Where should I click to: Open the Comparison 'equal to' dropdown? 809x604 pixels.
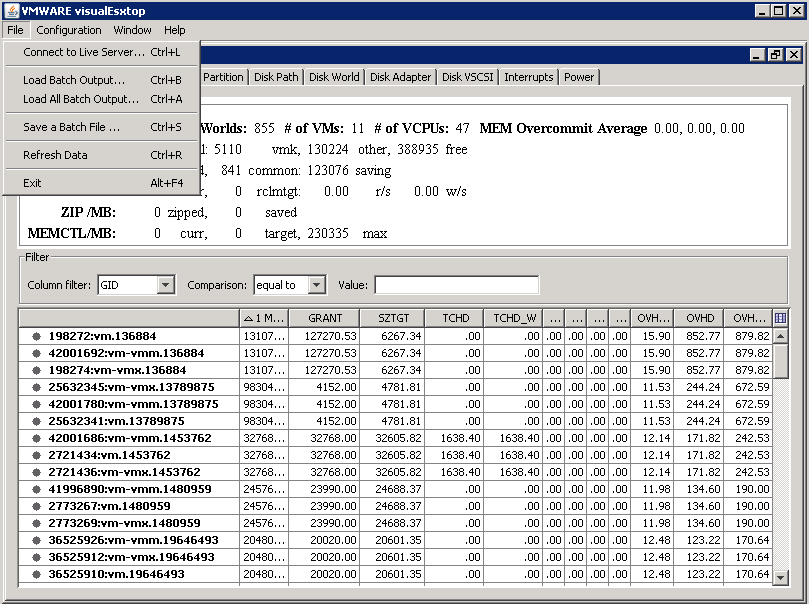pos(317,285)
